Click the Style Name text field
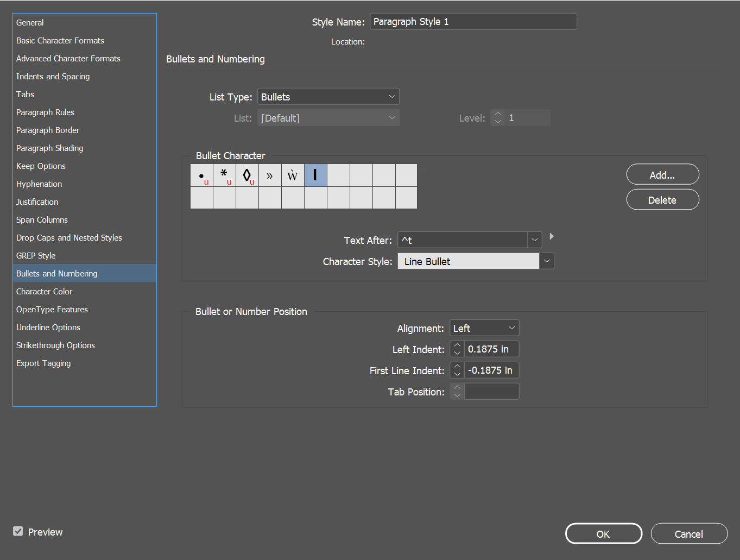 [x=473, y=22]
